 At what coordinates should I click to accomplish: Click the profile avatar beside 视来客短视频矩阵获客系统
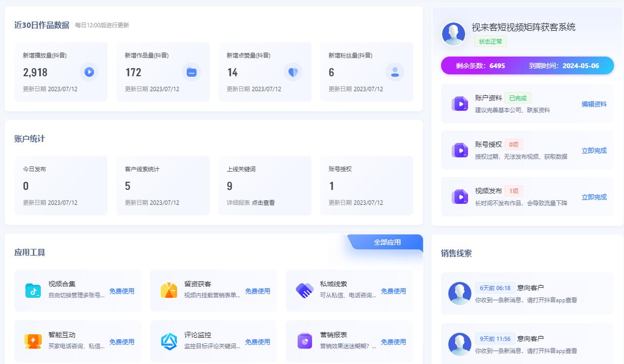point(453,34)
